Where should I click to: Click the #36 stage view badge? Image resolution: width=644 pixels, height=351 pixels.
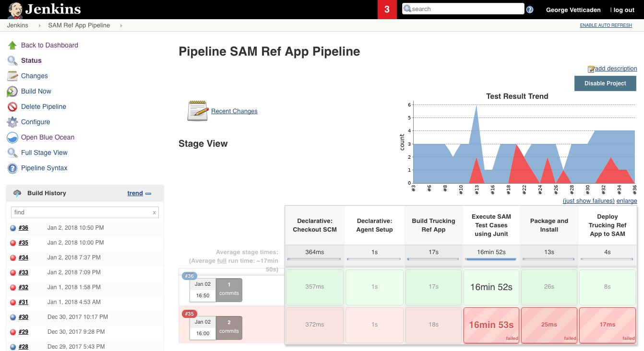[190, 276]
